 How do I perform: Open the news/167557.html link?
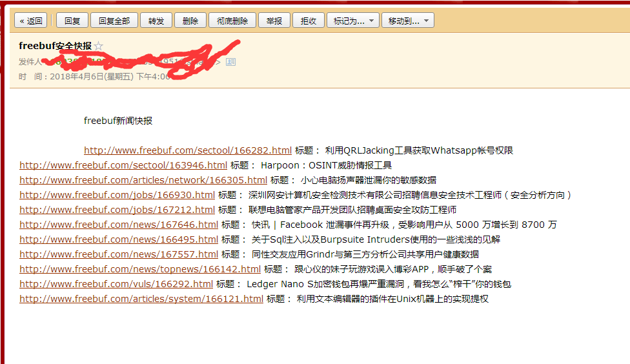coord(119,254)
